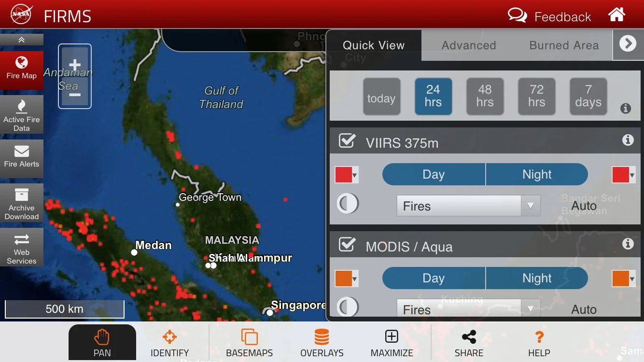Open time range info icon
Viewport: 644px width, 362px height.
tap(626, 108)
